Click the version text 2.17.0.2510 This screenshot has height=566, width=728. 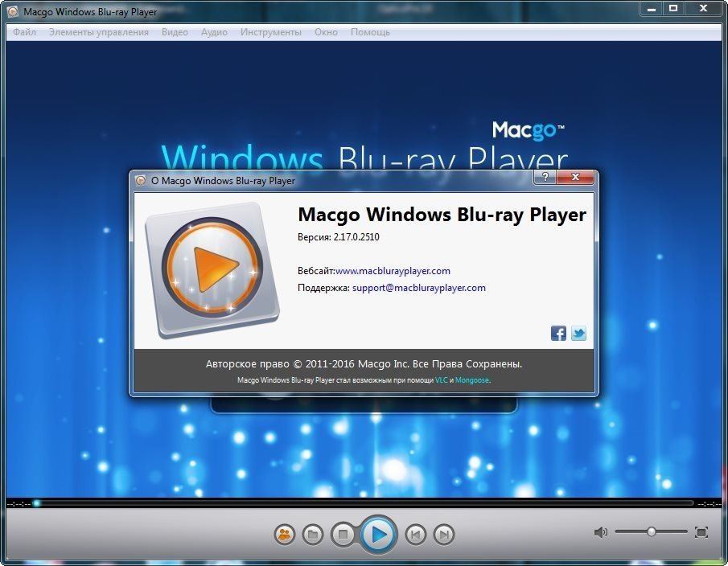pos(356,236)
